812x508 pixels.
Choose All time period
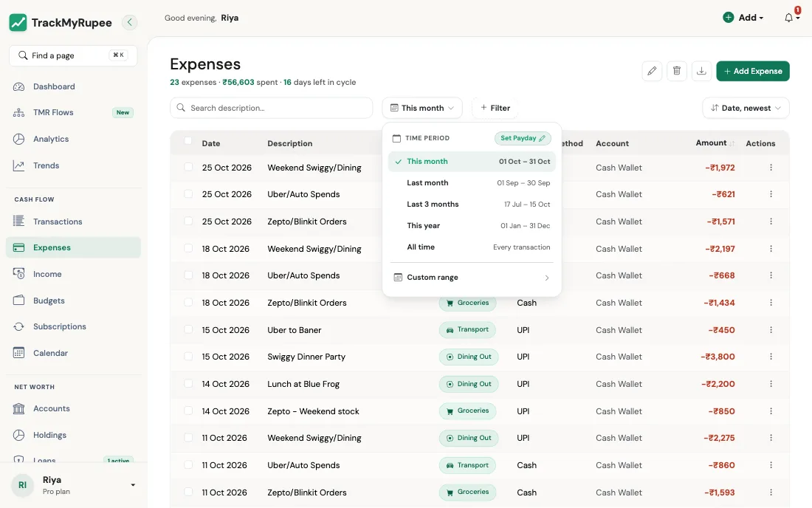point(472,247)
